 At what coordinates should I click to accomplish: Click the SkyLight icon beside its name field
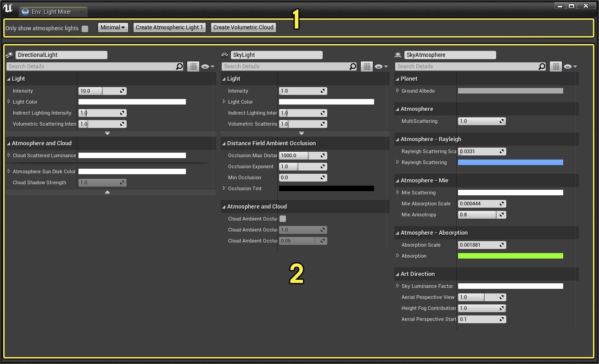click(x=224, y=54)
